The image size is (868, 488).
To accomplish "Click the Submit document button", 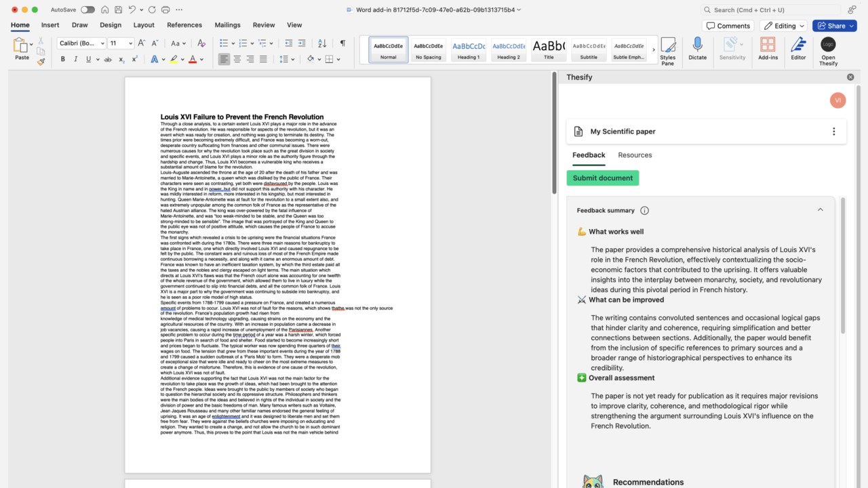I will [x=603, y=178].
